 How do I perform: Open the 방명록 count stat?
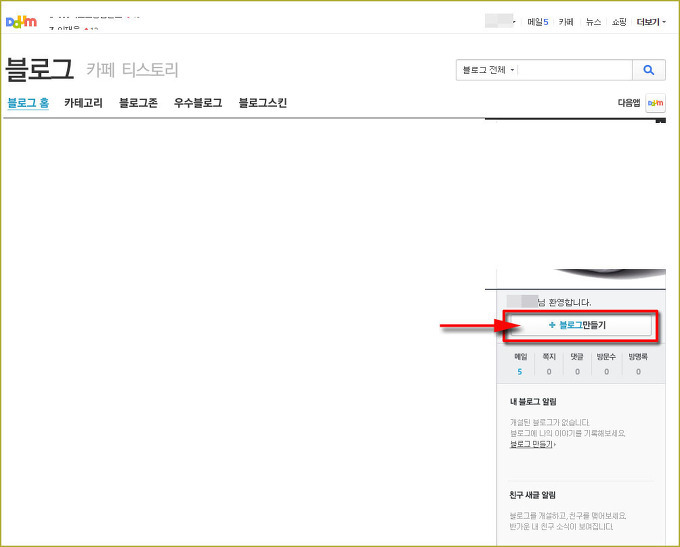[x=638, y=364]
